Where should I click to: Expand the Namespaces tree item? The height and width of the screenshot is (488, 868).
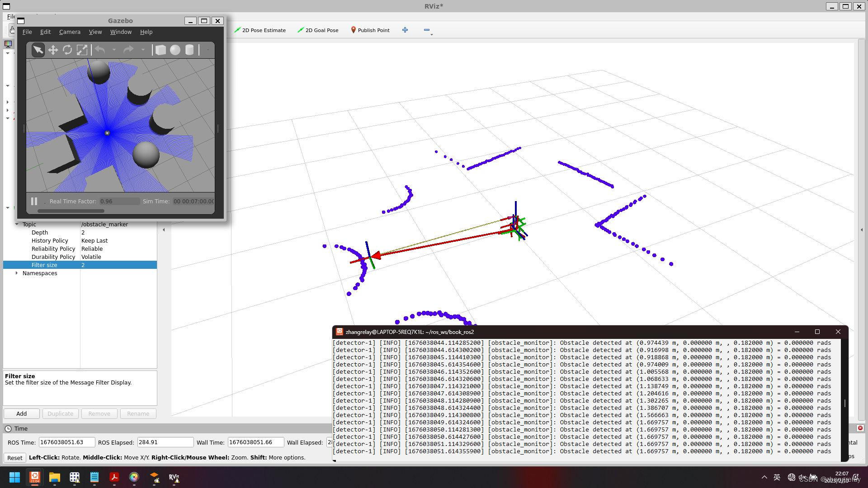tap(17, 273)
